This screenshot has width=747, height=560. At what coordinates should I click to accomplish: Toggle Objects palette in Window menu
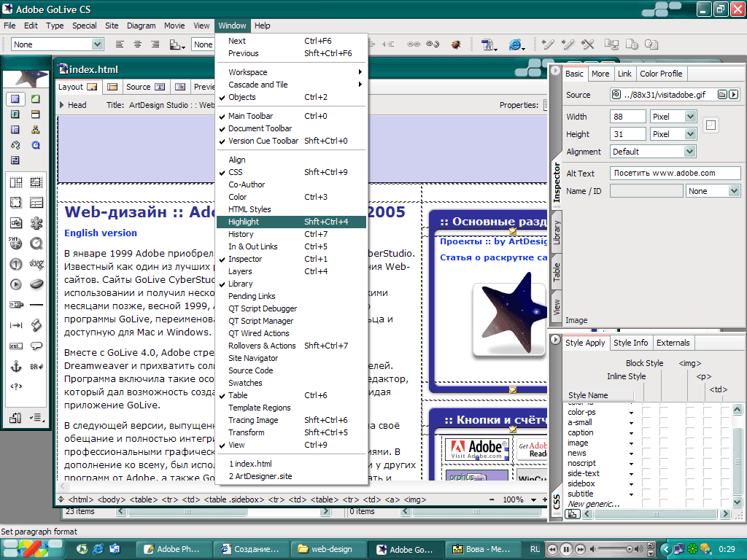(291, 97)
